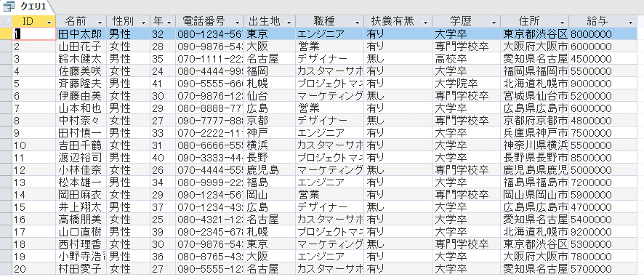This screenshot has height=277, width=644.
Task: Select the ID column header
Action: point(34,21)
